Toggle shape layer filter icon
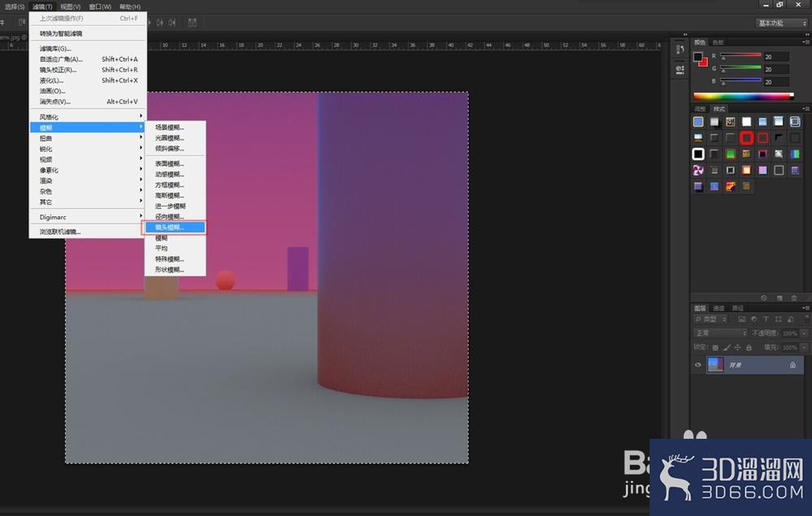The height and width of the screenshot is (516, 812). tap(779, 319)
